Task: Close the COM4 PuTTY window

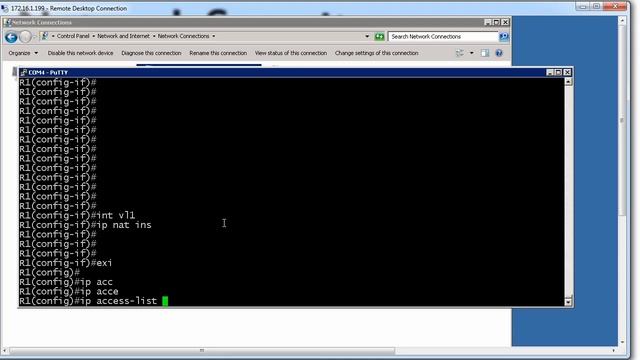Action: (567, 72)
